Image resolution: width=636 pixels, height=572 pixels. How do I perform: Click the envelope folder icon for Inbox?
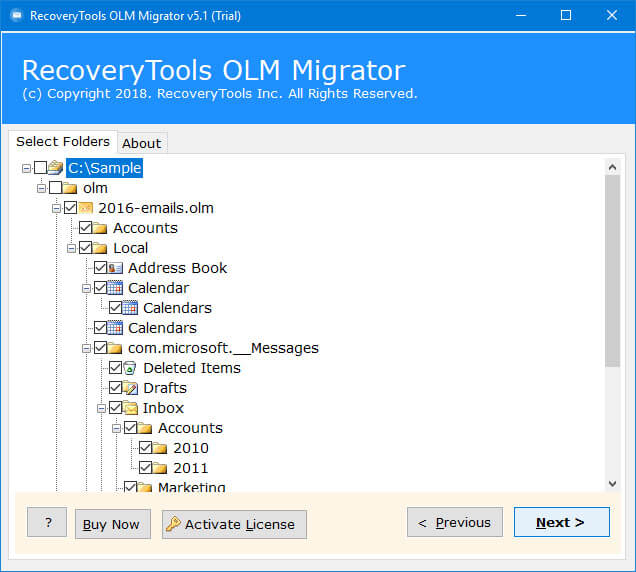click(x=130, y=408)
